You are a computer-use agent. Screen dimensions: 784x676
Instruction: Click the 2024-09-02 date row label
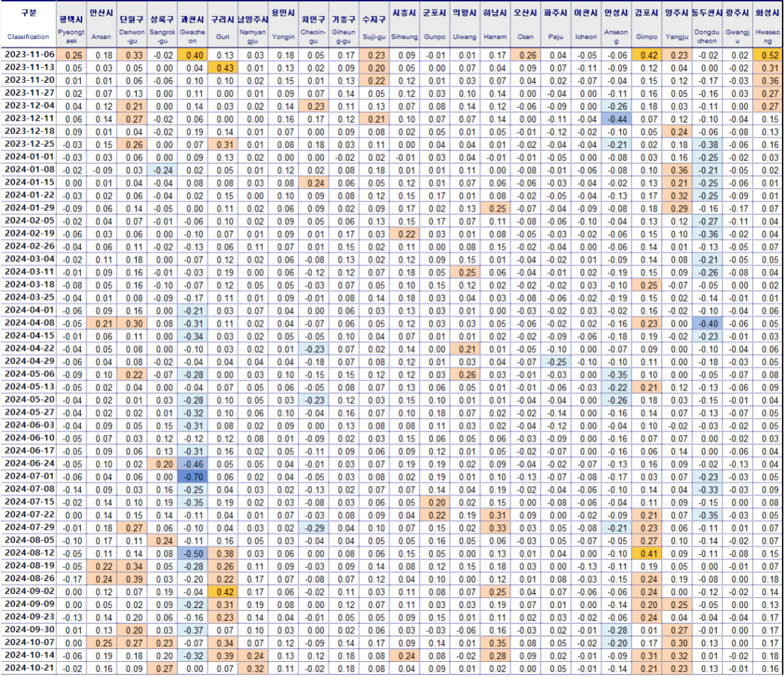pyautogui.click(x=28, y=592)
